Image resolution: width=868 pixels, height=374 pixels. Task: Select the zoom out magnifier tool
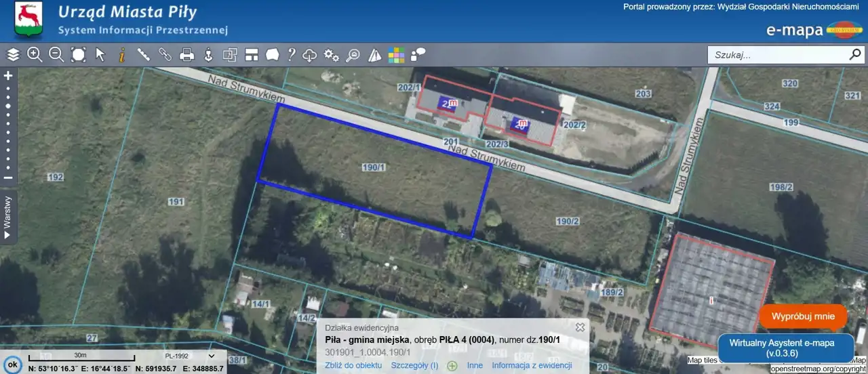point(56,55)
